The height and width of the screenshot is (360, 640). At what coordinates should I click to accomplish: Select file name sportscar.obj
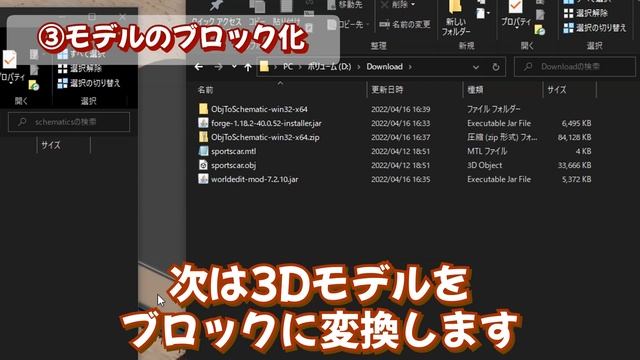[x=233, y=165]
